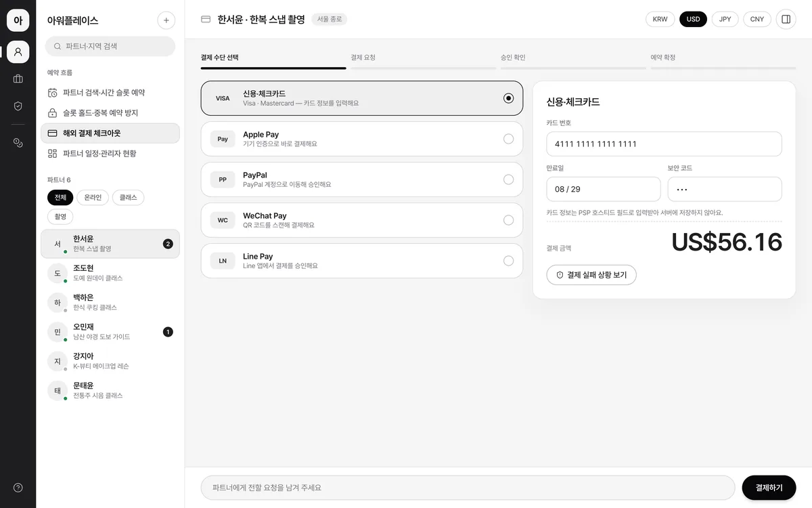Switch currency to KRW
The height and width of the screenshot is (508, 812).
click(660, 19)
